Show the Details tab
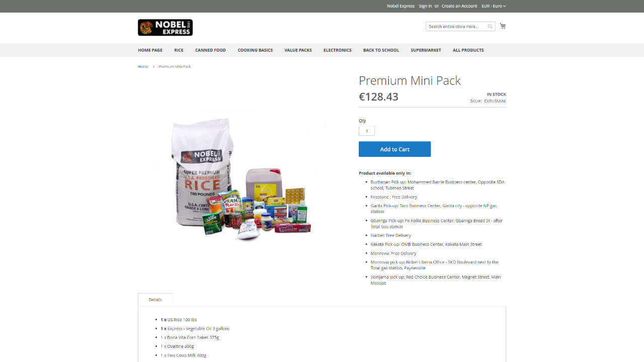Screen dimensions: 644x362 pos(155,300)
